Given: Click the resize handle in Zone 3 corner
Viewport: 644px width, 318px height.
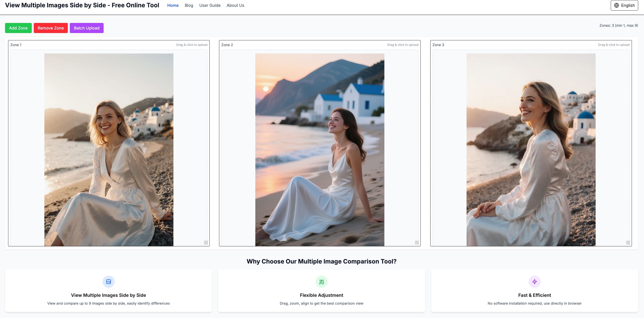Looking at the screenshot, I should point(627,242).
